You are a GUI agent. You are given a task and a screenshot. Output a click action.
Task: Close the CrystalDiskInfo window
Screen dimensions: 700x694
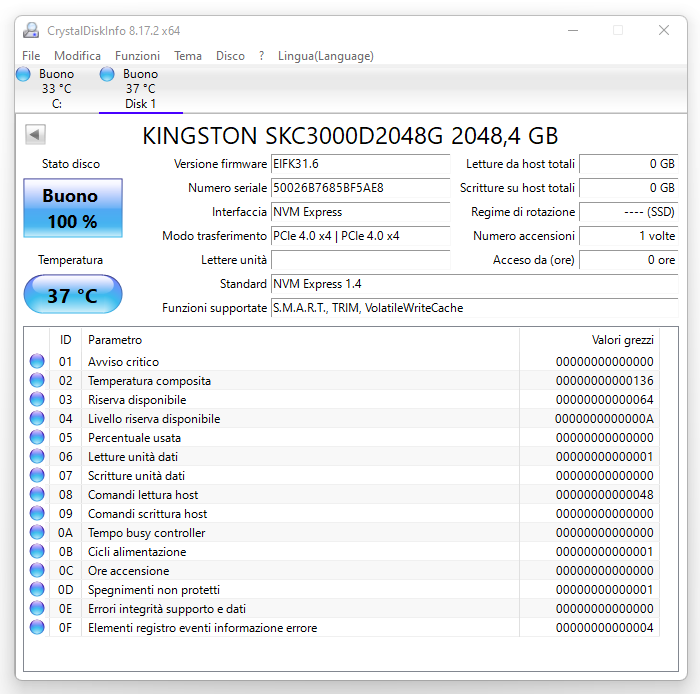[x=664, y=30]
